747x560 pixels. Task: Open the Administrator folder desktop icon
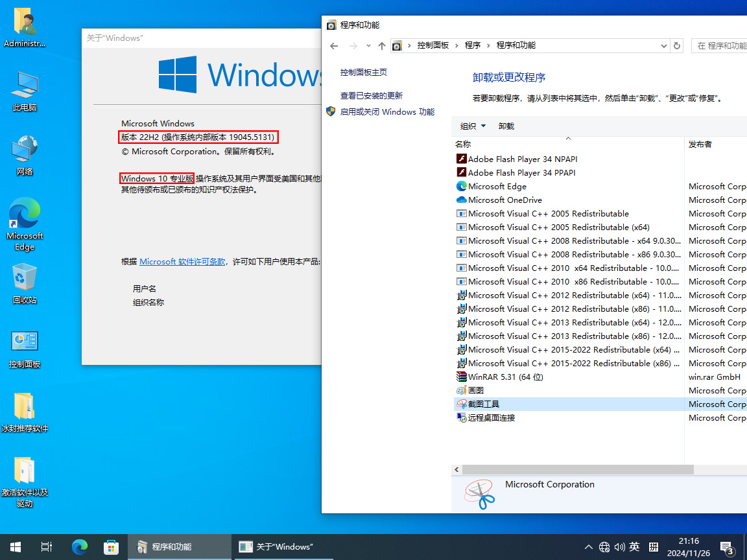coord(25,28)
